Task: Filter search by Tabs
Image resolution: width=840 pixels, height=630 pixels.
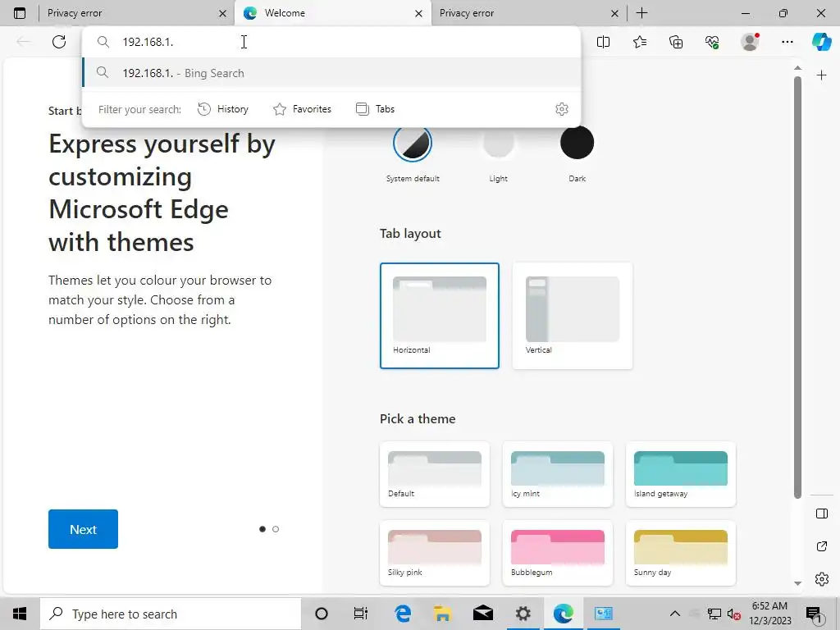Action: [375, 109]
